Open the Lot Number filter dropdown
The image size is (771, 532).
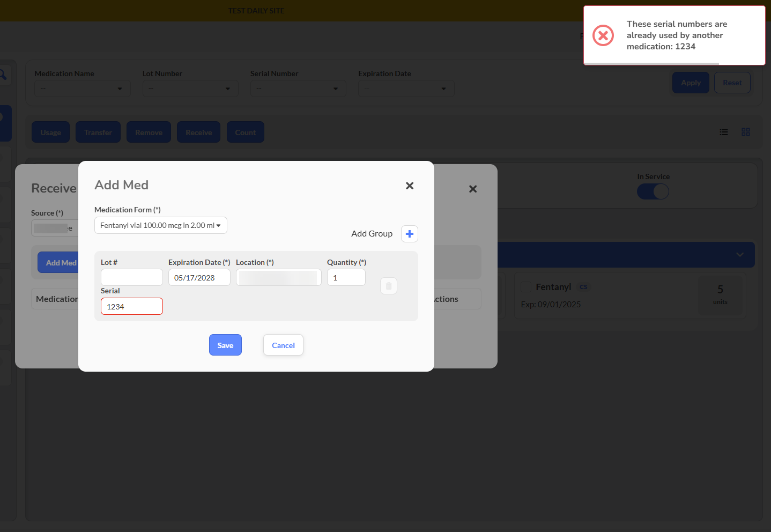pyautogui.click(x=190, y=88)
